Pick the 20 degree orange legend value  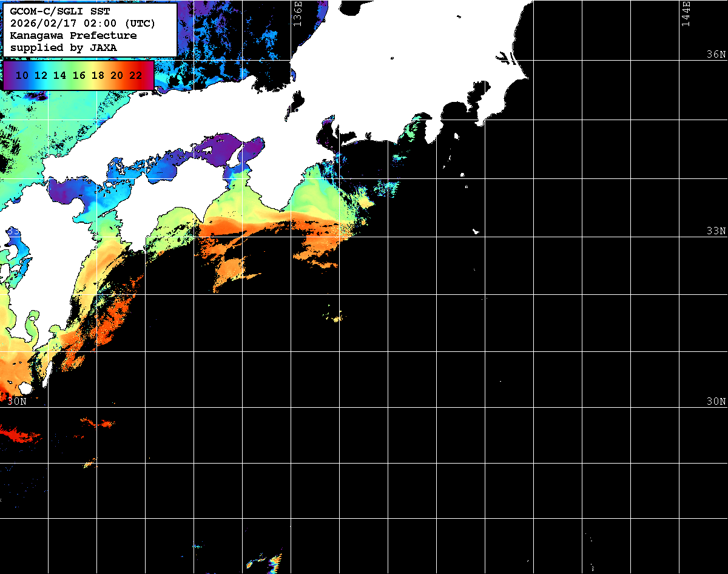point(116,76)
